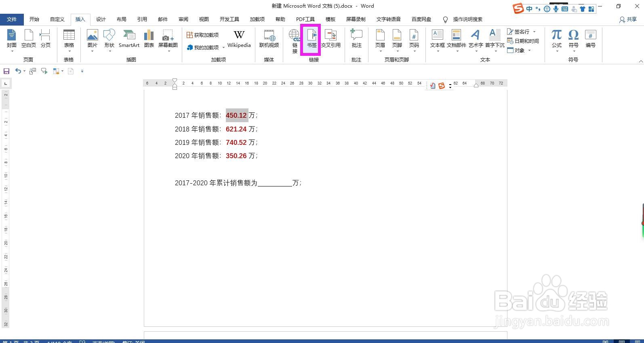Screen dimensions: 644x343
Task: Click the value 350.26 in the document
Action: [x=236, y=156]
